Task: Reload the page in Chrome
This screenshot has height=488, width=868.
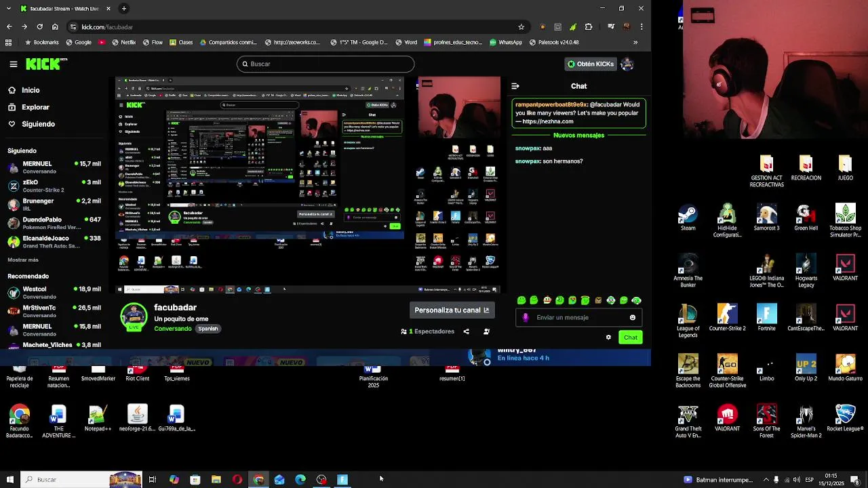Action: click(39, 27)
